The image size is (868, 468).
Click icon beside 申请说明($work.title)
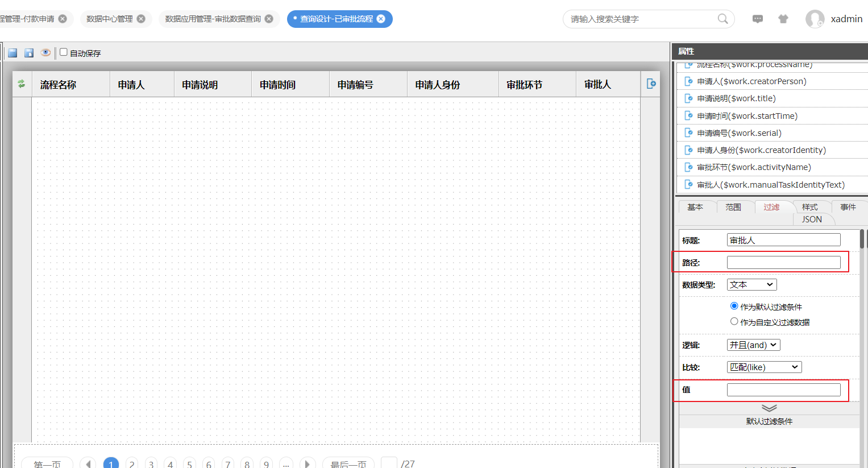tap(689, 98)
